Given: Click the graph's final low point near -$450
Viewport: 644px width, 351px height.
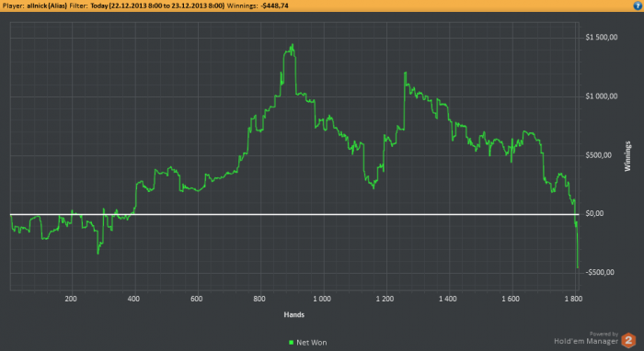Looking at the screenshot, I should (x=578, y=267).
